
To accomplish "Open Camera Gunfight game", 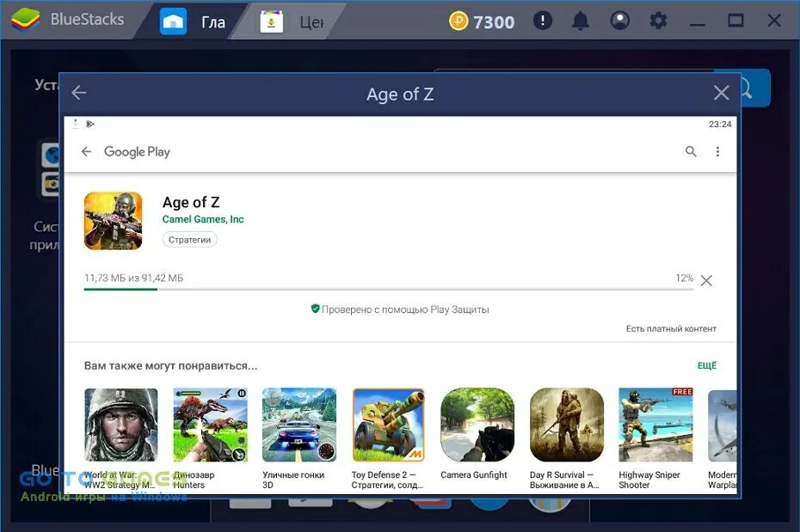I will click(477, 434).
